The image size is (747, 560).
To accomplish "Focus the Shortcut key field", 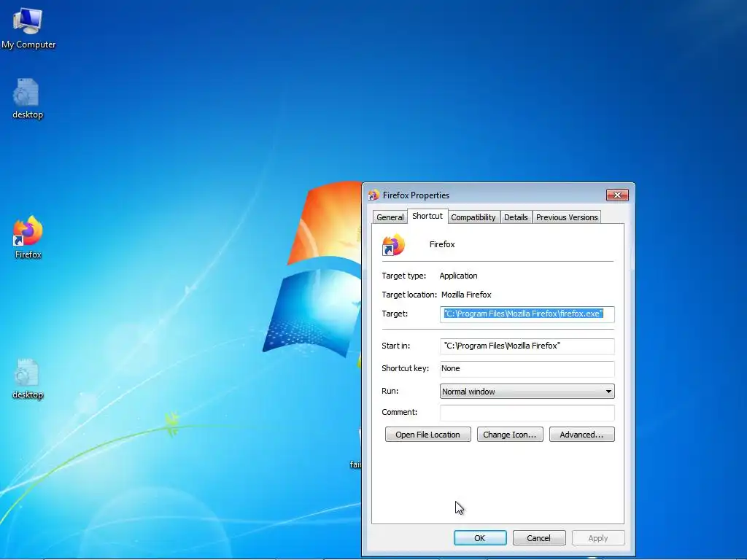I will click(x=527, y=368).
